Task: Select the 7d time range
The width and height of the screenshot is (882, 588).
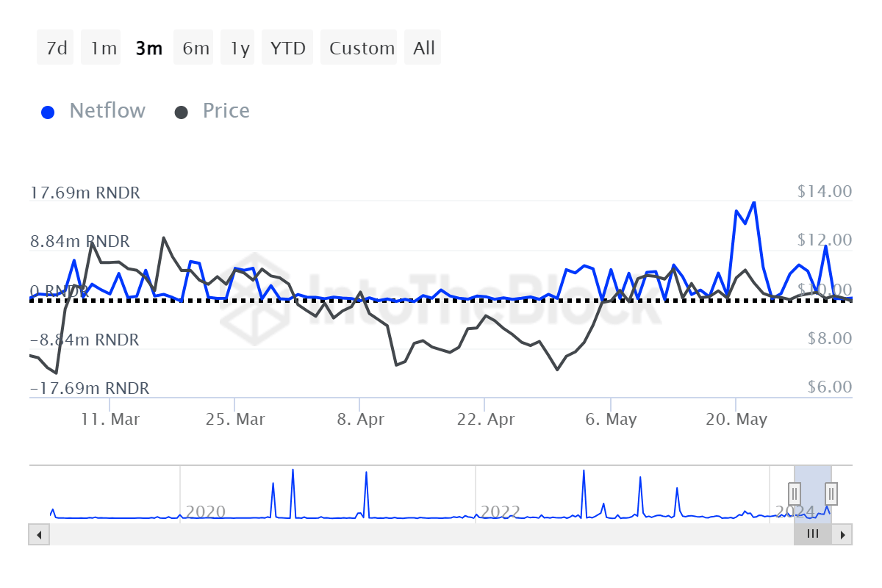Action: 56,48
